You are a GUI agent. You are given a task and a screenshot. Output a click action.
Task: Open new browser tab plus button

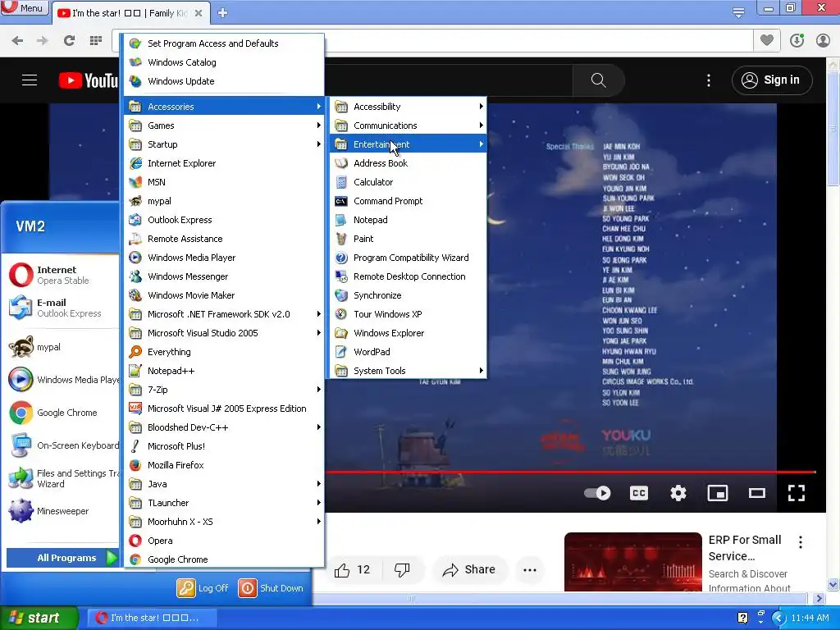point(223,13)
